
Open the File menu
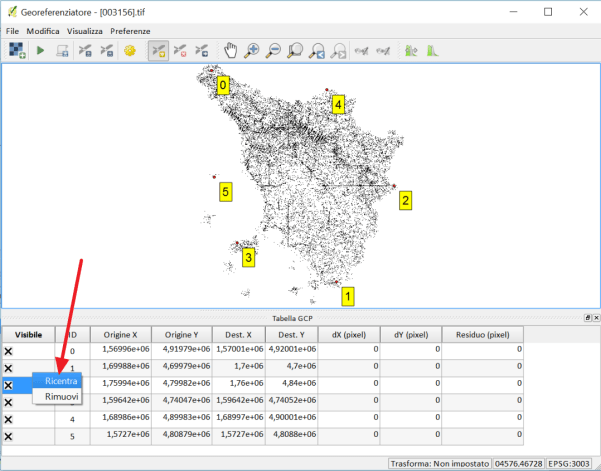tap(12, 32)
